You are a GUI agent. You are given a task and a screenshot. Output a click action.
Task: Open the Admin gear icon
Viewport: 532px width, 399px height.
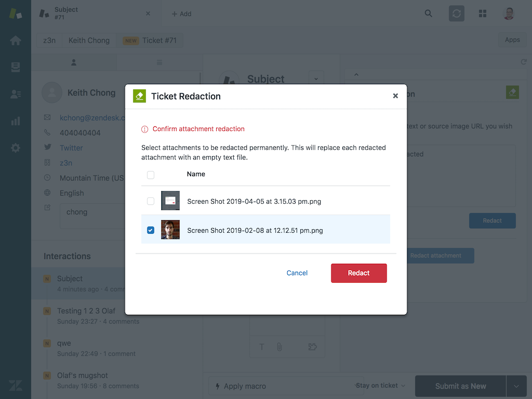(16, 148)
